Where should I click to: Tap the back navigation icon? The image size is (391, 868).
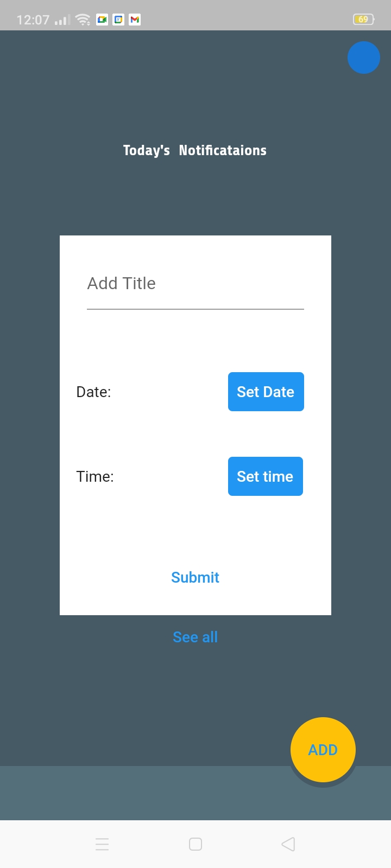pyautogui.click(x=288, y=844)
